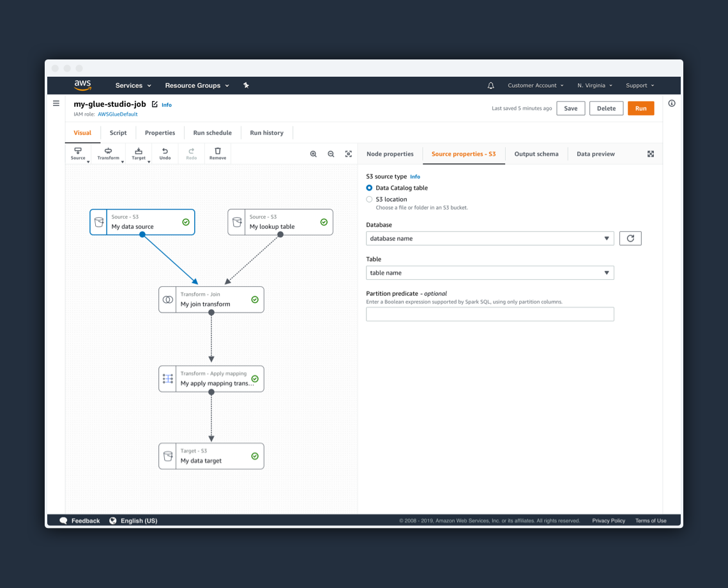728x588 pixels.
Task: Click the Redo toolbar icon
Action: pos(192,153)
